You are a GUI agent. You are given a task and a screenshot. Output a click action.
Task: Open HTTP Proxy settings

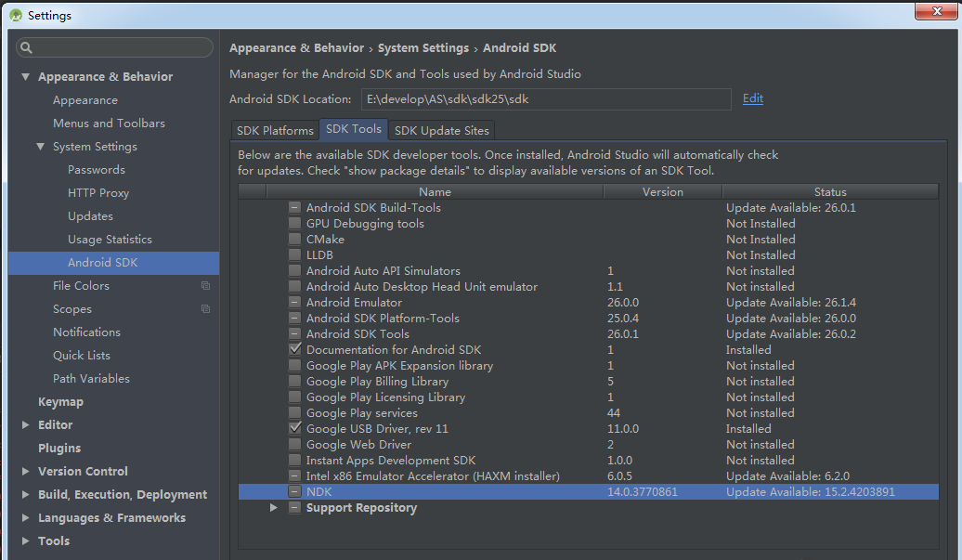98,193
